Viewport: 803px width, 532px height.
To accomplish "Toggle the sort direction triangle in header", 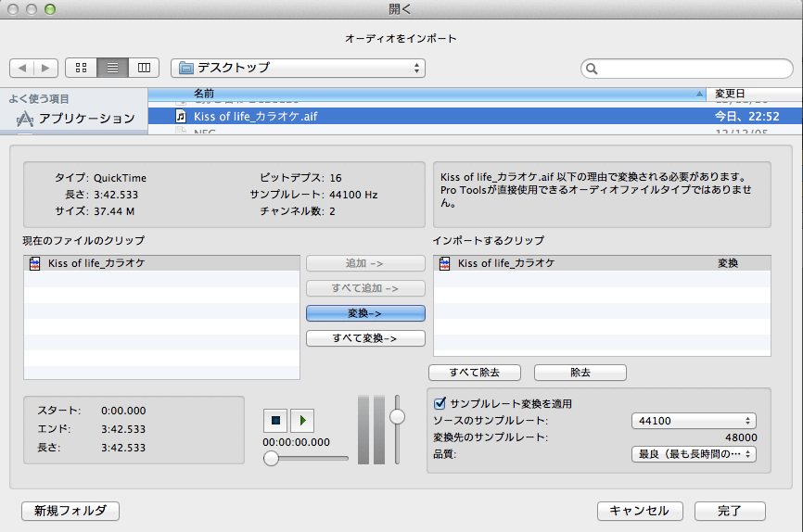I will click(699, 94).
